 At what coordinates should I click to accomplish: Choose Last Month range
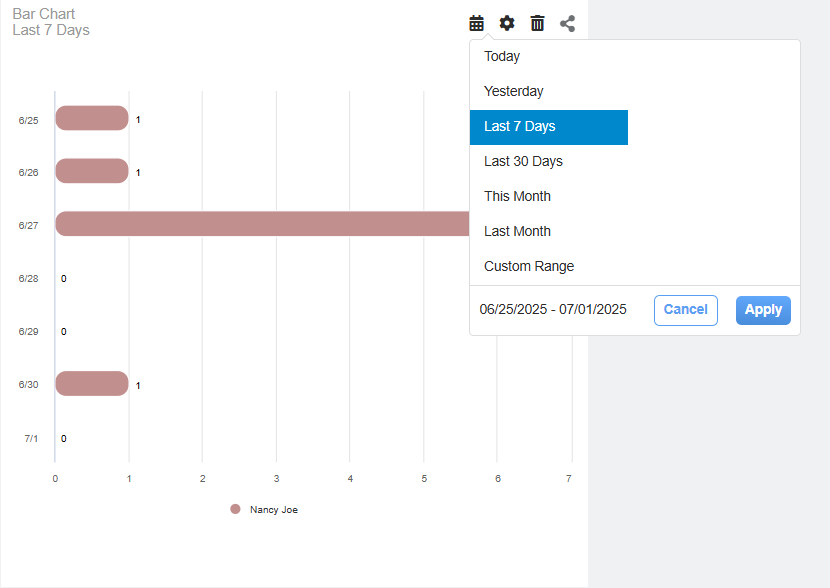[517, 232]
